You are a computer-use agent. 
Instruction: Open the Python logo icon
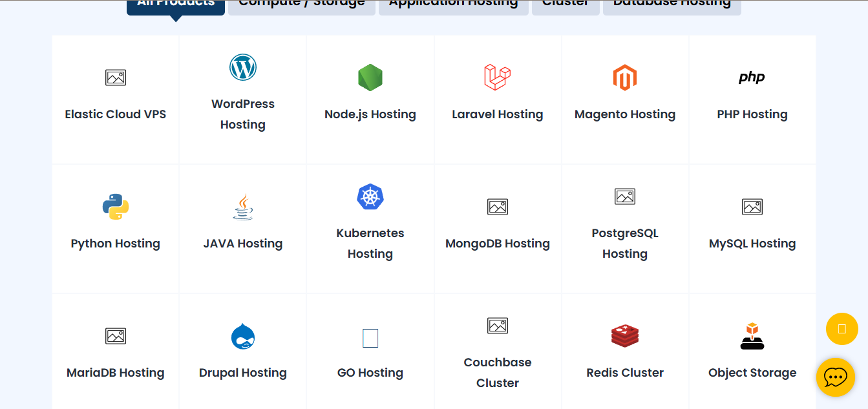pyautogui.click(x=116, y=207)
